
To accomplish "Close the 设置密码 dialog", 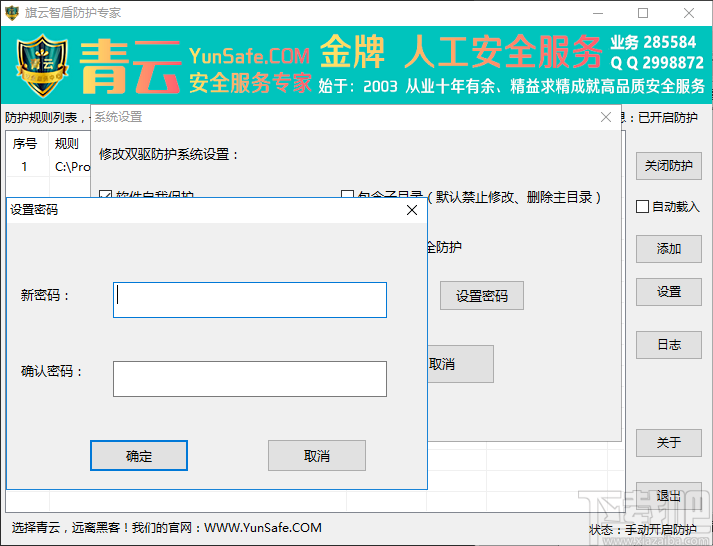I will [412, 210].
